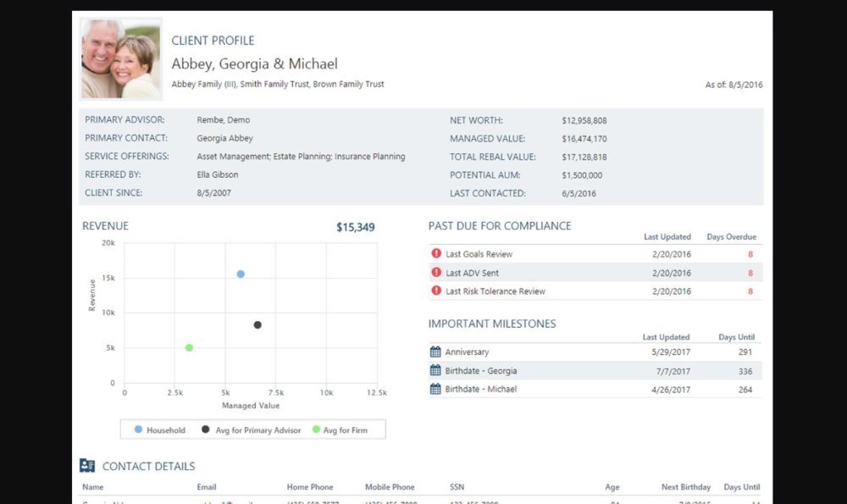Click the black Avg for Primary Advisor point
Viewport: 847px width, 504px height.
coord(257,325)
